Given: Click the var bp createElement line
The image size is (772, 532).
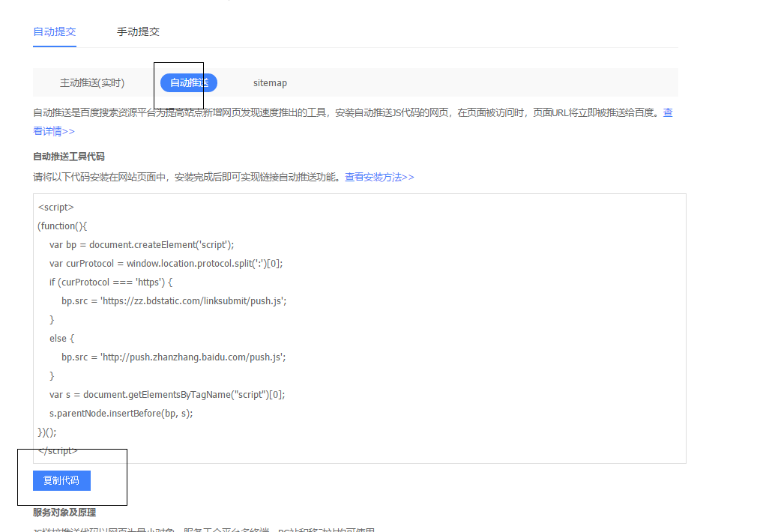Looking at the screenshot, I should (x=142, y=244).
